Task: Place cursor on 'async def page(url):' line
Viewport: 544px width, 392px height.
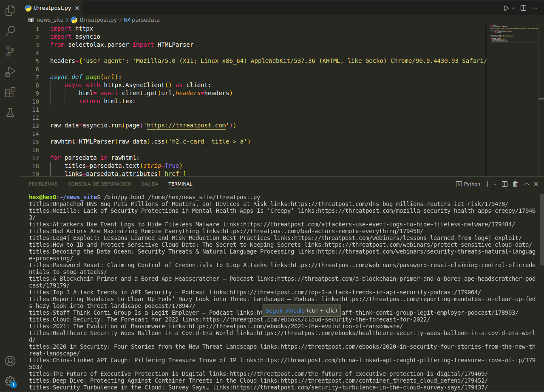Action: (86, 77)
